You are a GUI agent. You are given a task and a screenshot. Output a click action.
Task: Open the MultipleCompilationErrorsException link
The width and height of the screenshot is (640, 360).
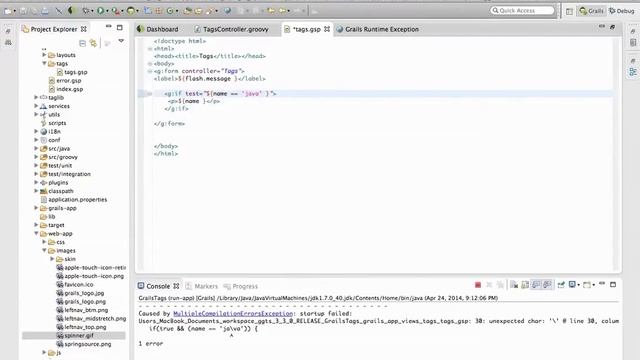(233, 313)
